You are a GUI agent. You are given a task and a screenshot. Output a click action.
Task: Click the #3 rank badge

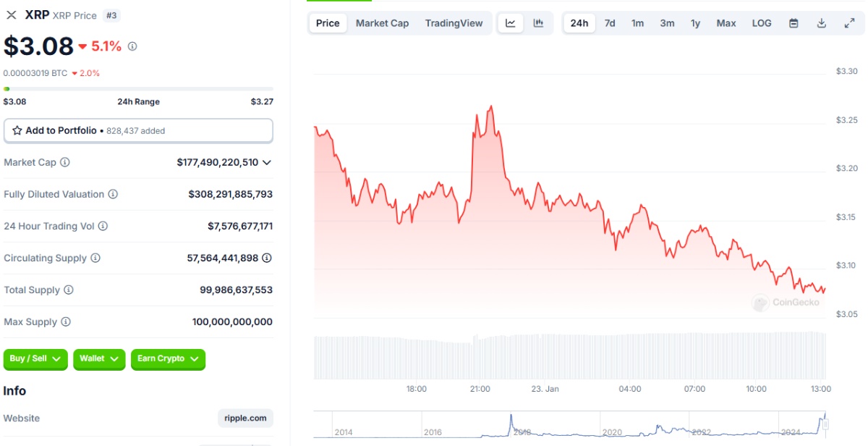coord(112,15)
